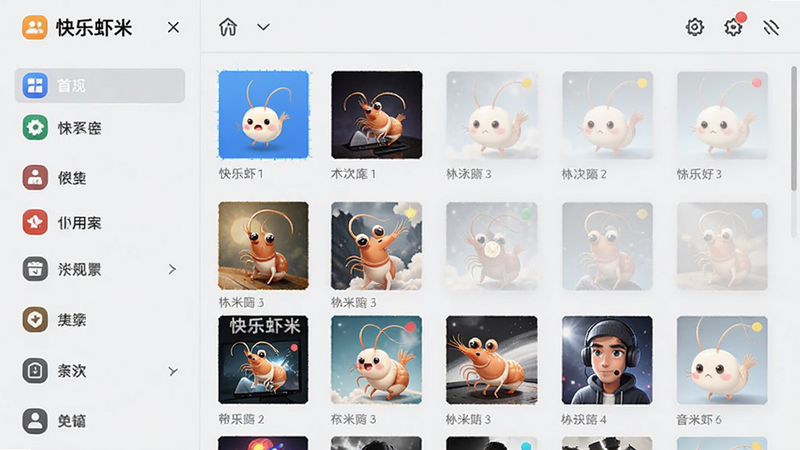Click the gray user profile sidebar icon
Screen dimensions: 800x450
point(35,421)
